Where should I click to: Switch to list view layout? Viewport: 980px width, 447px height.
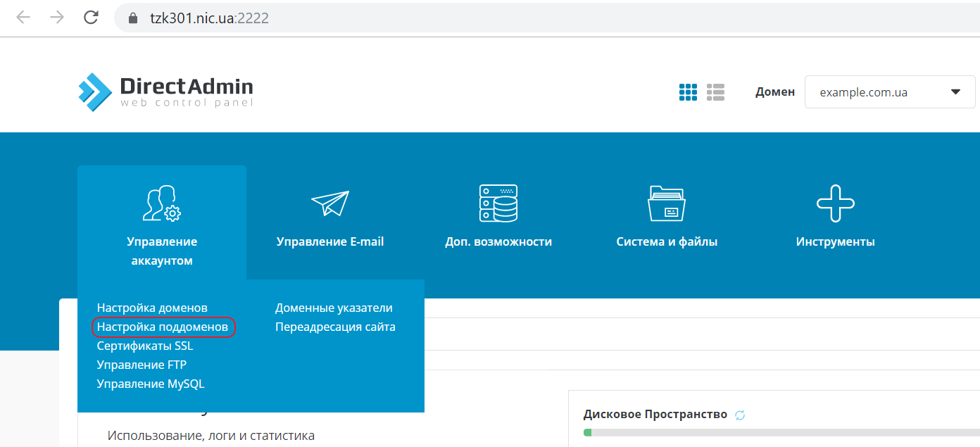pos(715,92)
